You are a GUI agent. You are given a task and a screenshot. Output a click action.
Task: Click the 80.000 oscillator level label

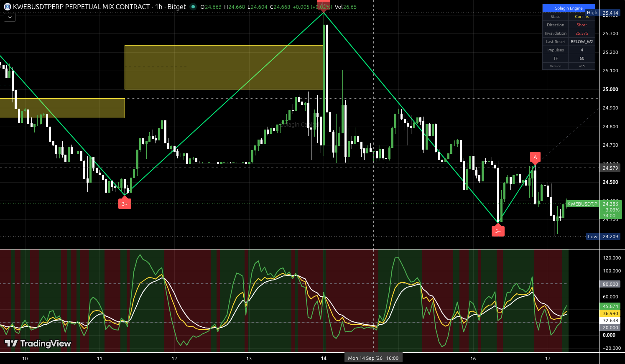click(x=610, y=284)
